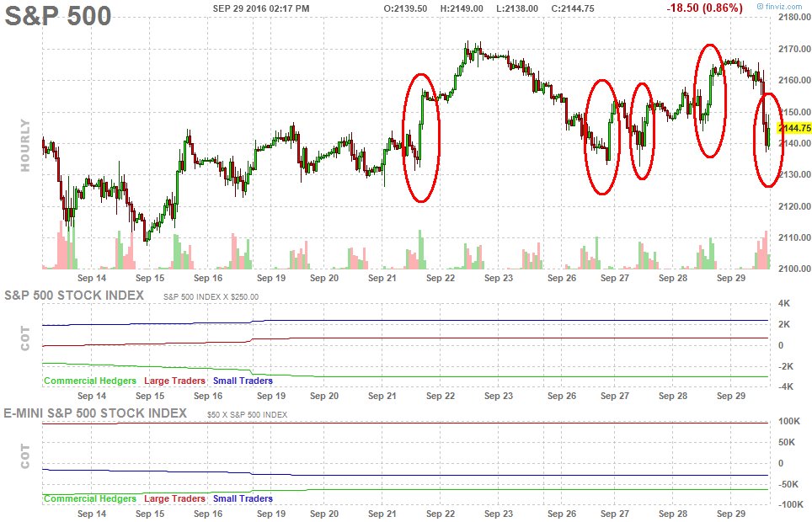Screen dimensions: 812x522
Task: Click Commercial Hedgers legend in S&P 500 Stock Index panel
Action: [x=89, y=381]
